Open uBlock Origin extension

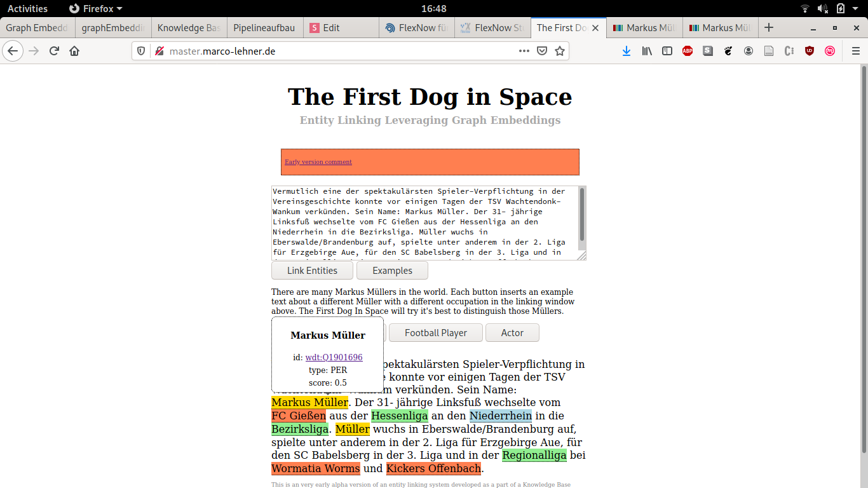pyautogui.click(x=810, y=51)
